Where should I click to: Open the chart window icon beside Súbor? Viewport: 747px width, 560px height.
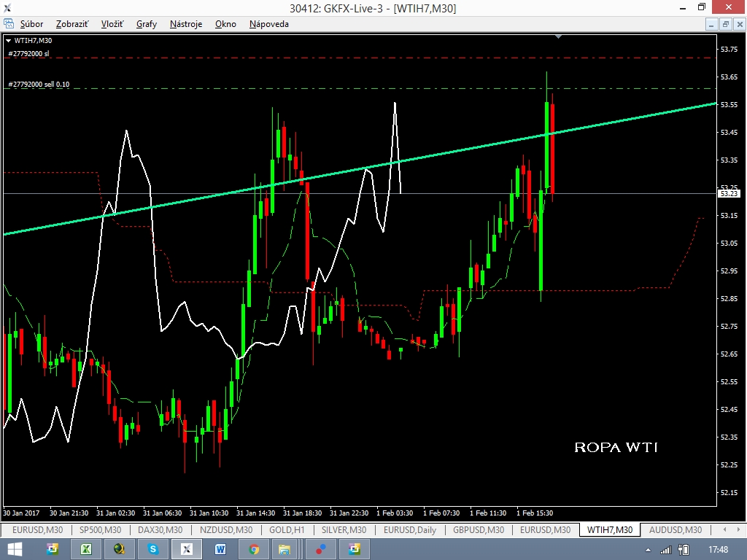point(9,24)
